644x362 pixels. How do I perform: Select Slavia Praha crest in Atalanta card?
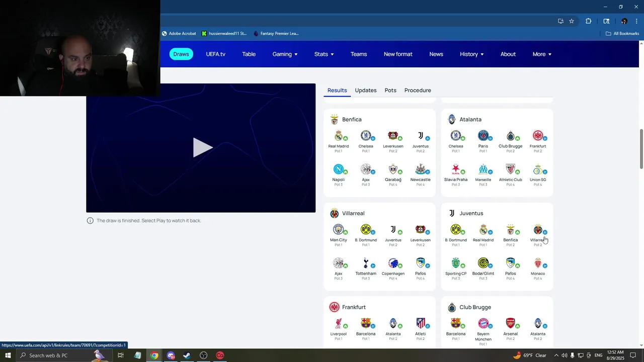tap(456, 169)
